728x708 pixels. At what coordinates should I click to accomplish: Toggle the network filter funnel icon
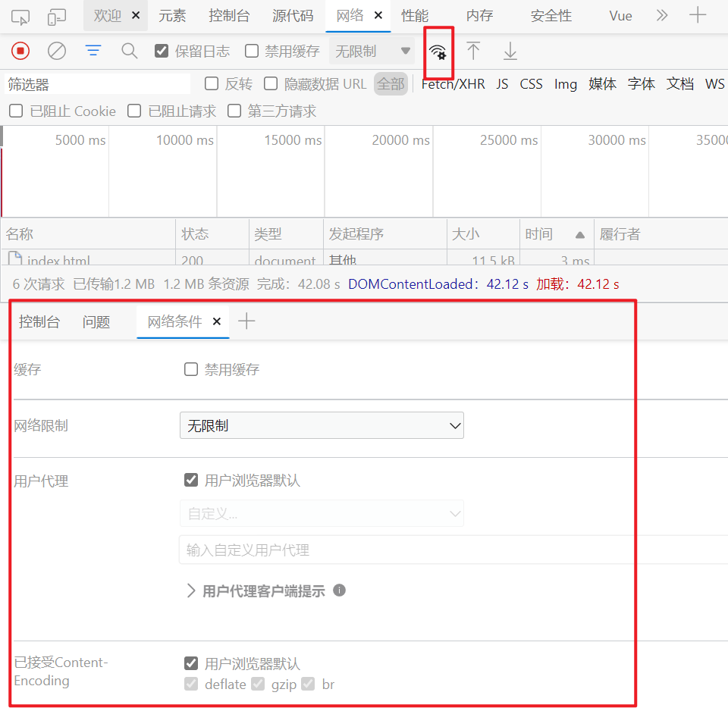tap(93, 51)
